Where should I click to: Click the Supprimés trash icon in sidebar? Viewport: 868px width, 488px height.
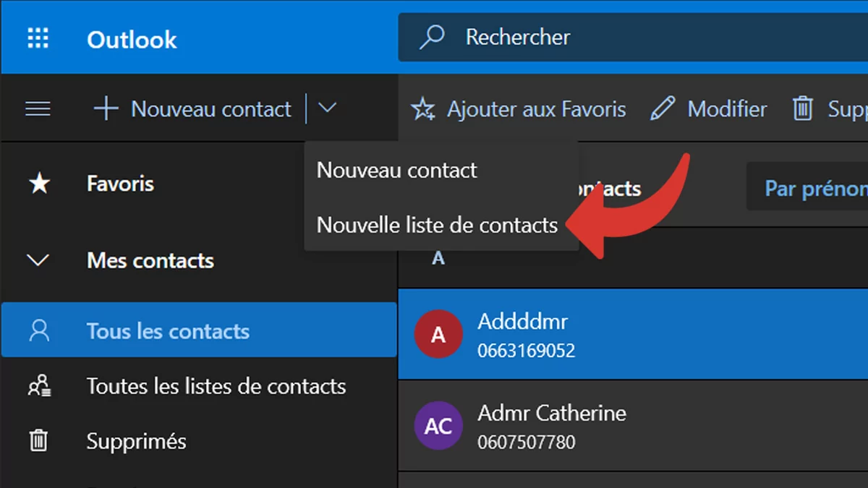(x=38, y=441)
